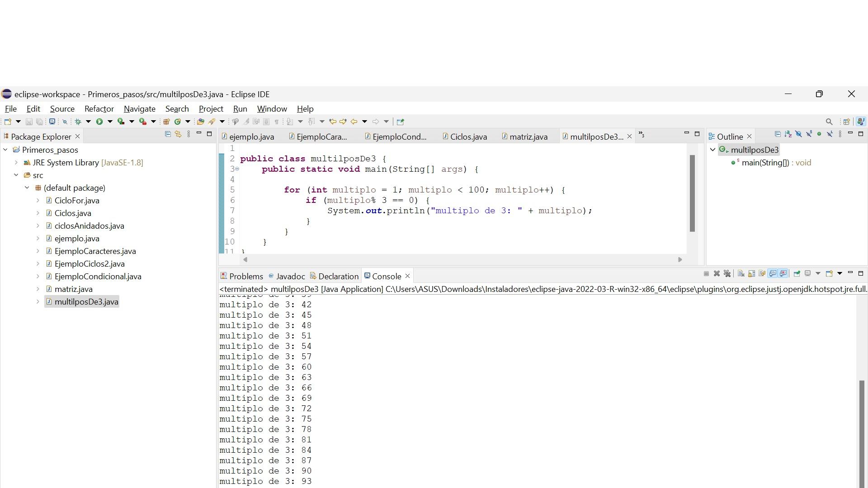The height and width of the screenshot is (488, 868).
Task: Open Package Explorer View Menu dots
Action: pyautogui.click(x=189, y=134)
